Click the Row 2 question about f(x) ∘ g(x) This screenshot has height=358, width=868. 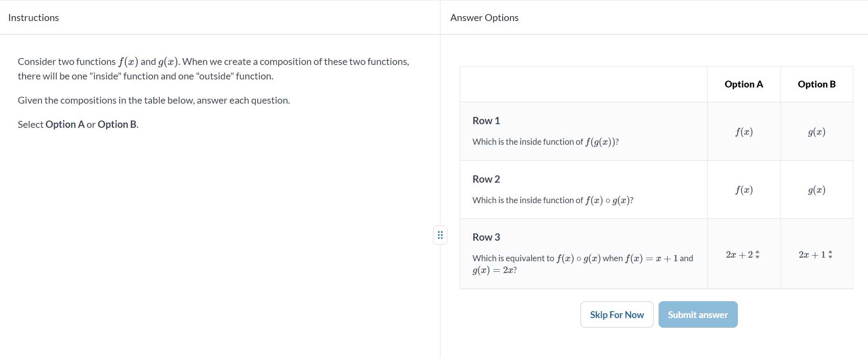(x=553, y=200)
